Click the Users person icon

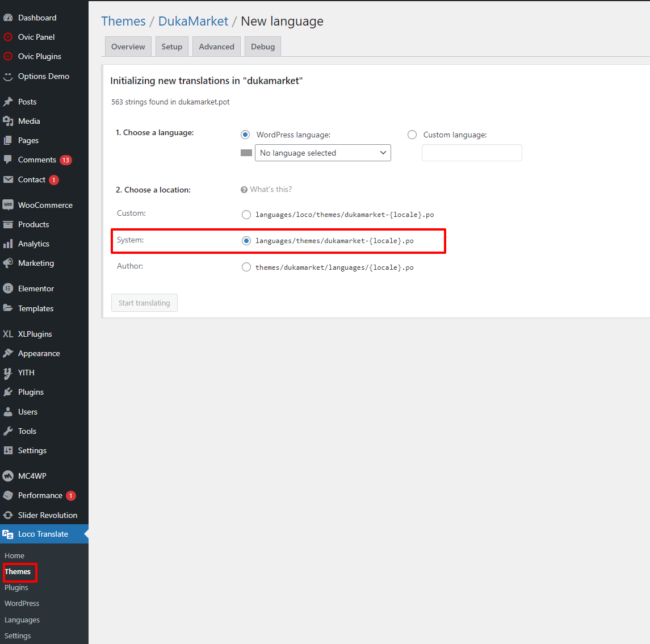coord(8,412)
